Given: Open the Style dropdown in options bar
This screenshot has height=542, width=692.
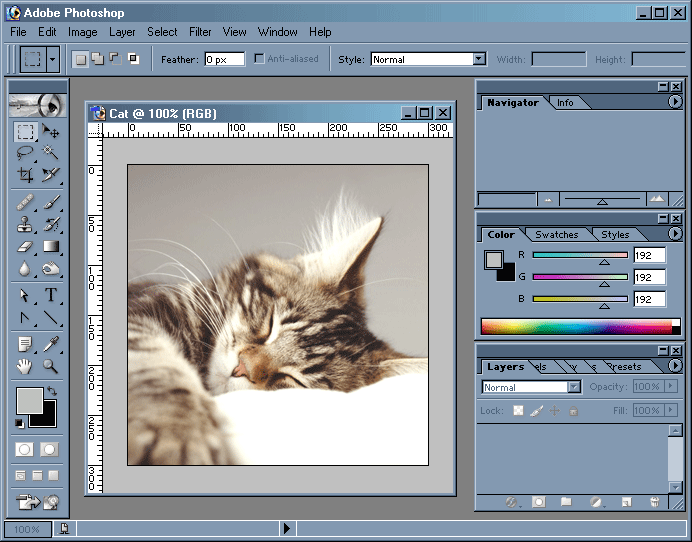Looking at the screenshot, I should (479, 59).
